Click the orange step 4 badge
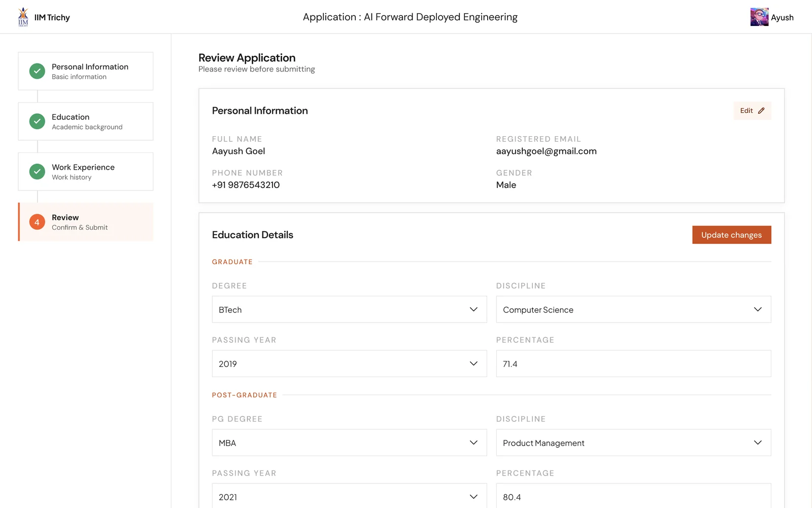The width and height of the screenshot is (812, 508). (37, 222)
